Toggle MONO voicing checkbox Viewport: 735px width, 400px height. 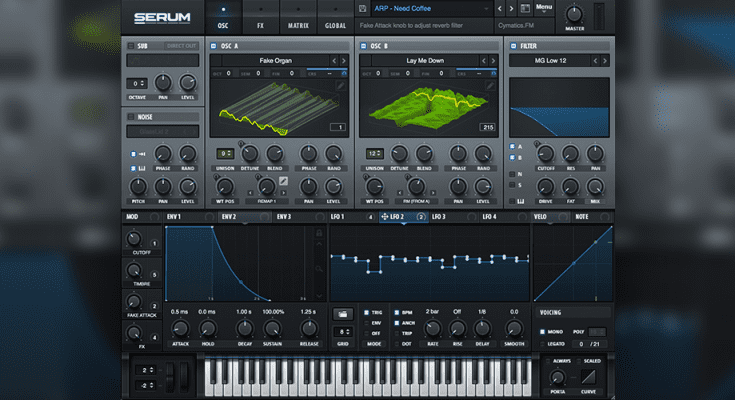(542, 332)
